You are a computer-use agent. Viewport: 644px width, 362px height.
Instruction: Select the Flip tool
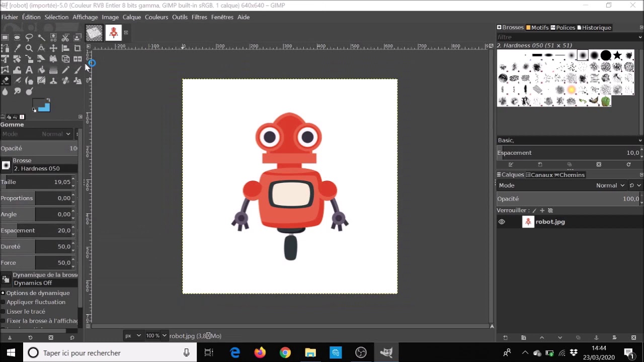click(77, 59)
